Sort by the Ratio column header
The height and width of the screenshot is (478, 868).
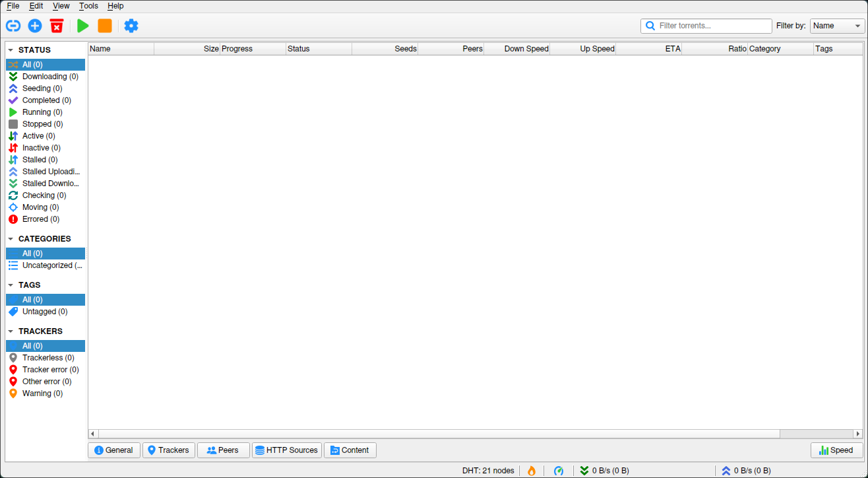(x=715, y=49)
